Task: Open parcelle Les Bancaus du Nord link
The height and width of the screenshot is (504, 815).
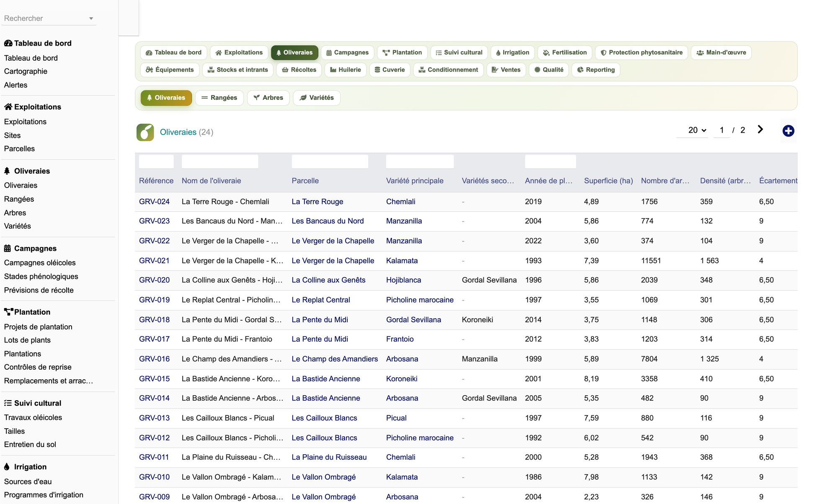Action: click(x=328, y=221)
